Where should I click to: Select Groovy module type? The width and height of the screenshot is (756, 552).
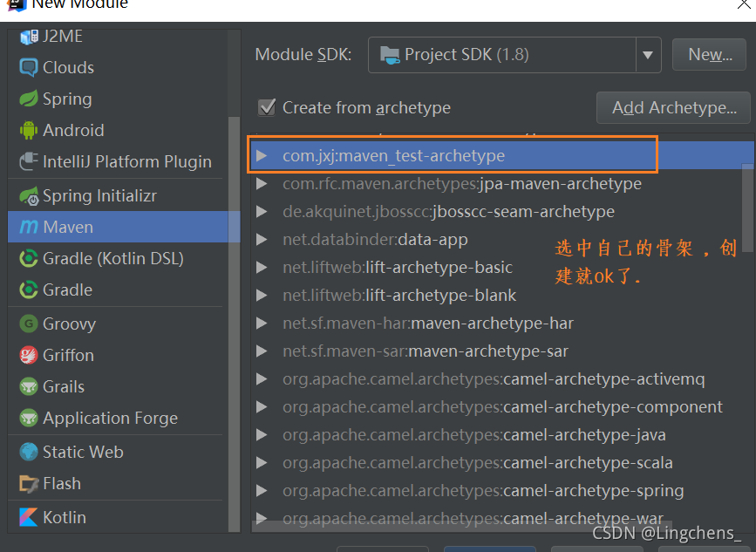pyautogui.click(x=118, y=324)
